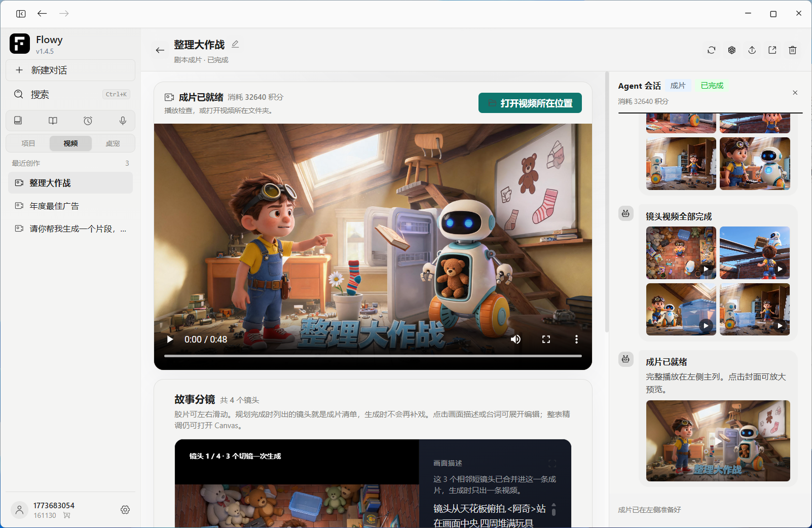Switch to the 桌宠 tab
This screenshot has width=812, height=528.
point(113,143)
